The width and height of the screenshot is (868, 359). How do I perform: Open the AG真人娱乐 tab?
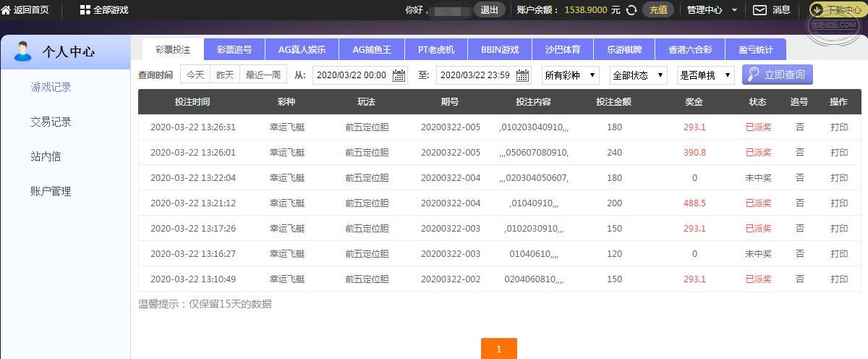[302, 49]
